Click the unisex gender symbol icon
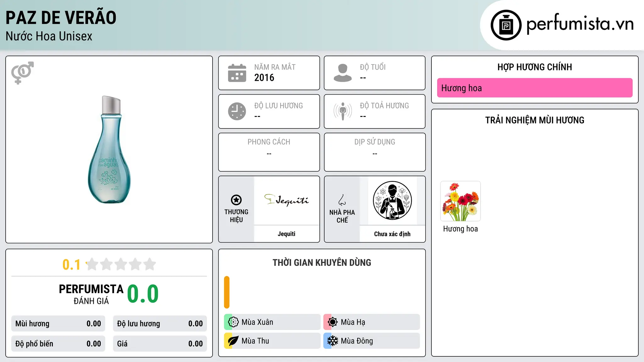Image resolution: width=644 pixels, height=362 pixels. pyautogui.click(x=22, y=73)
